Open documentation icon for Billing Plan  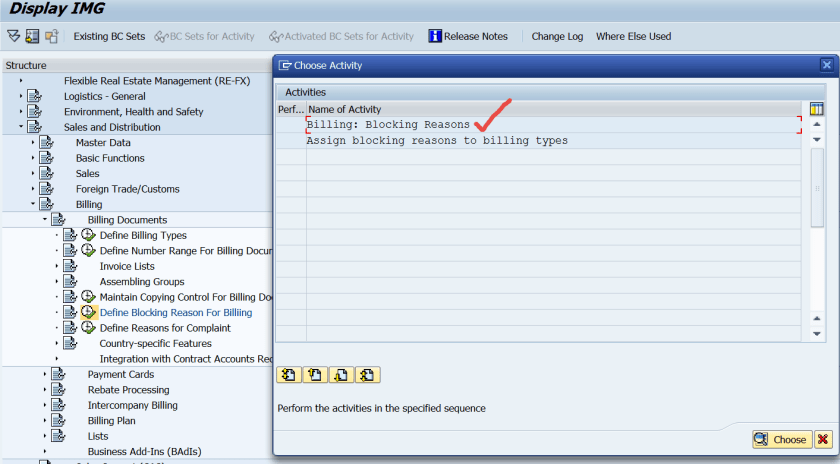(58, 421)
